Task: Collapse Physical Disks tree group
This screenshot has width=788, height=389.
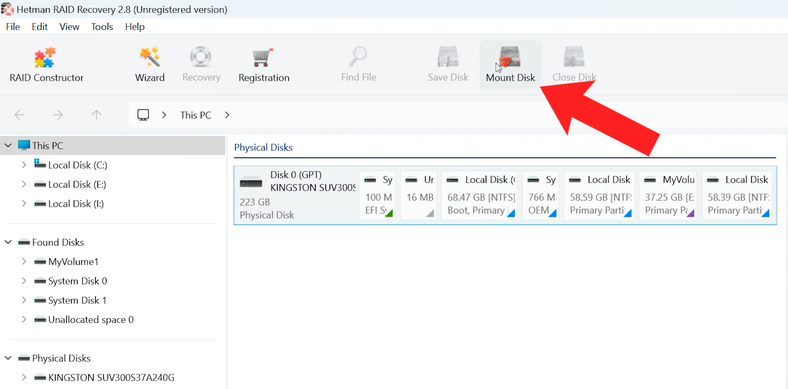Action: tap(8, 358)
